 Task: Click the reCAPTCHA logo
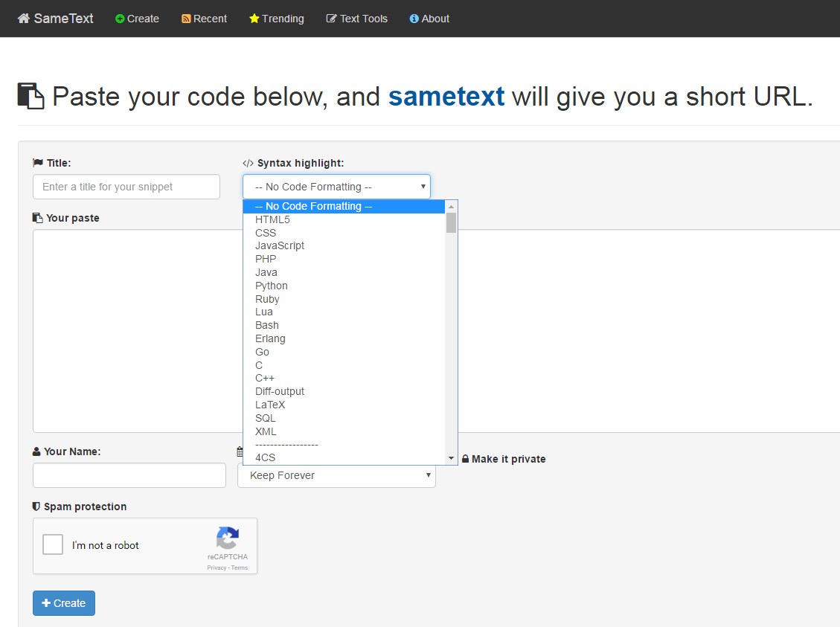pyautogui.click(x=228, y=538)
